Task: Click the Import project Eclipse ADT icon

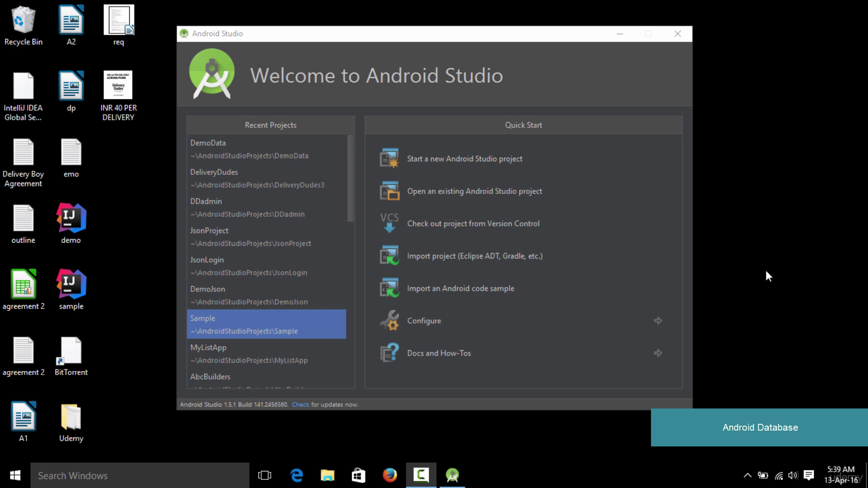Action: click(x=389, y=256)
